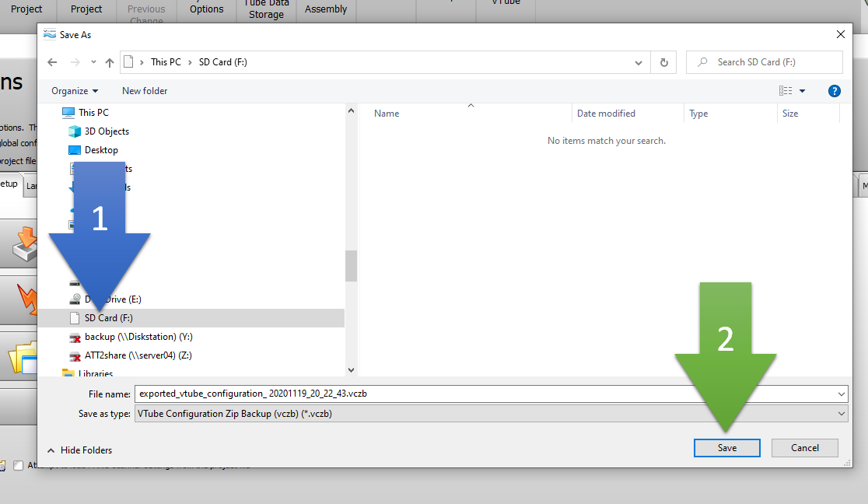Image resolution: width=868 pixels, height=504 pixels.
Task: Open the view options dropdown arrow
Action: 803,91
